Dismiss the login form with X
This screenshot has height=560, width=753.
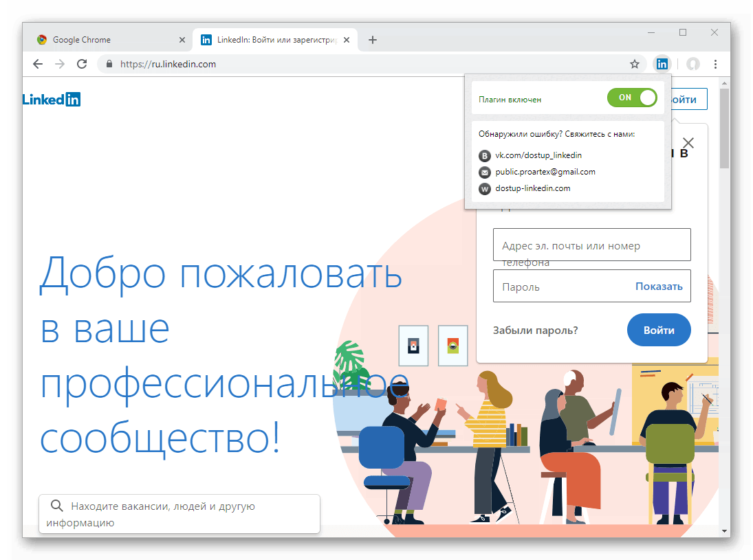[x=688, y=143]
